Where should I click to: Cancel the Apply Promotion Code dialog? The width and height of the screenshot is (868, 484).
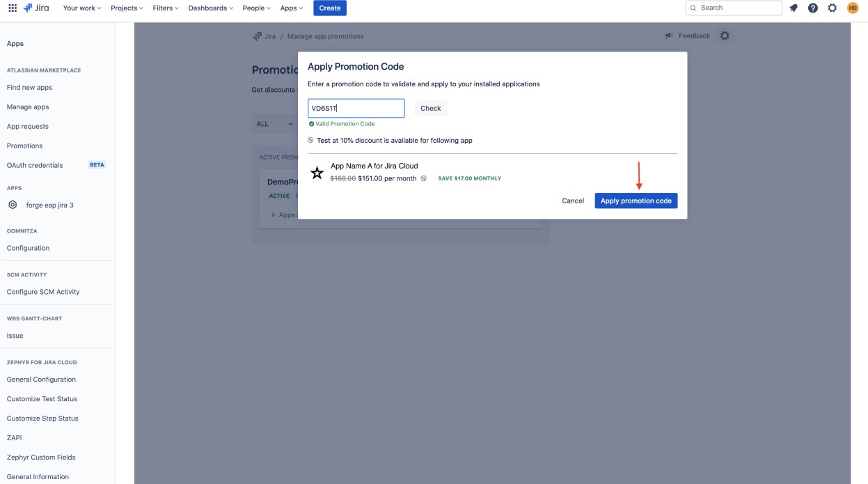point(573,201)
